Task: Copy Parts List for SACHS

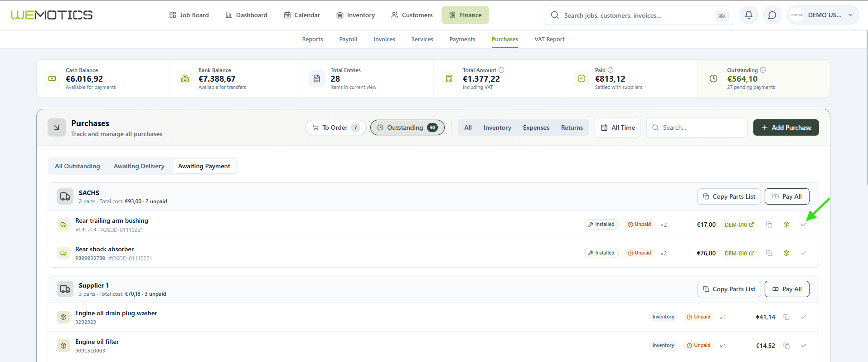Action: tap(729, 196)
